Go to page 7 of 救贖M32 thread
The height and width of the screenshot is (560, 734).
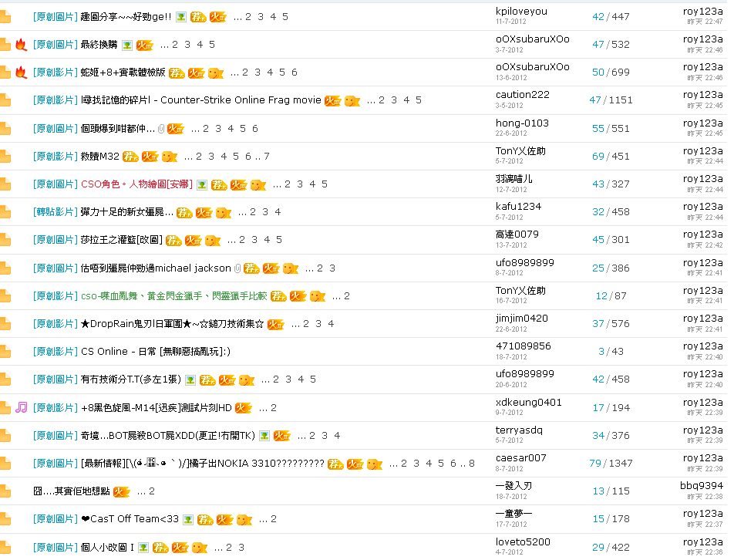point(267,157)
